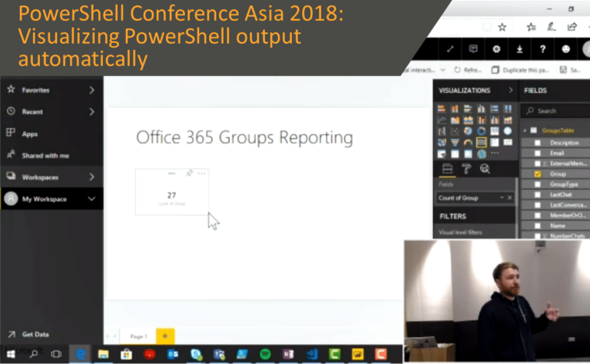The image size is (590, 364).
Task: Add a new report page
Action: point(165,336)
